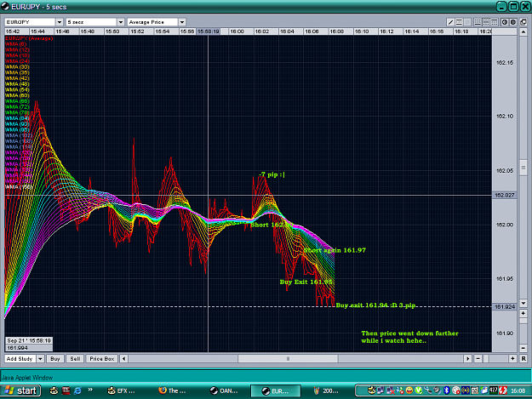
Task: Click the vertical zoom in plus button
Action: pyautogui.click(x=523, y=313)
